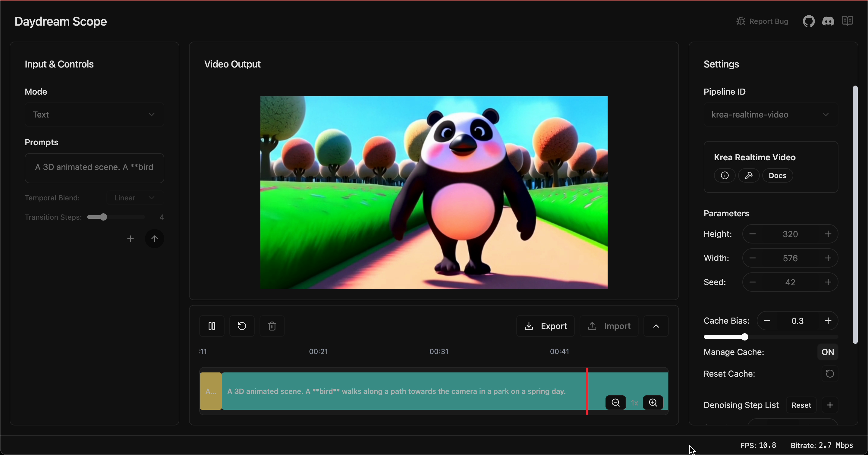Select the hammer tool icon beside Docs
Image resolution: width=868 pixels, height=455 pixels.
(x=749, y=175)
